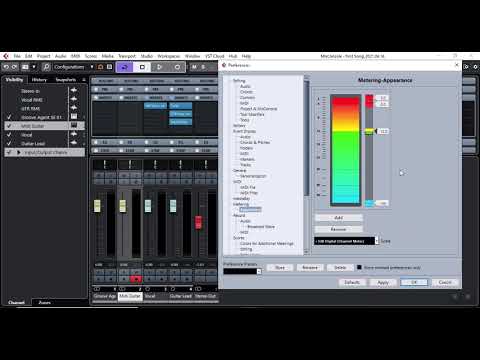Click the Add button under meter preview

[339, 218]
